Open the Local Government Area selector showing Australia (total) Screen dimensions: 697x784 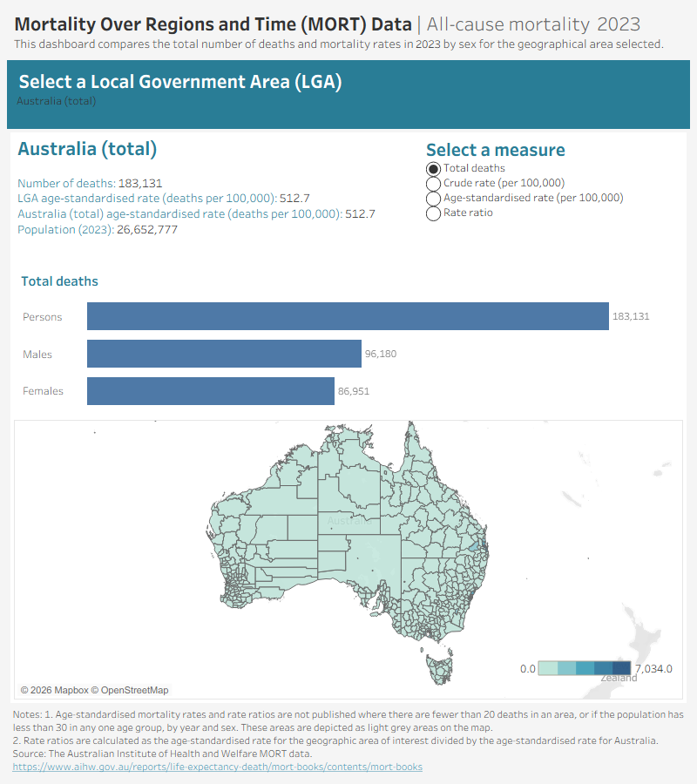click(x=348, y=100)
